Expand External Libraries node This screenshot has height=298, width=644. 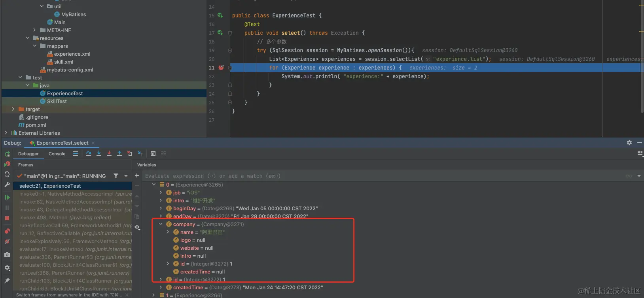click(6, 133)
